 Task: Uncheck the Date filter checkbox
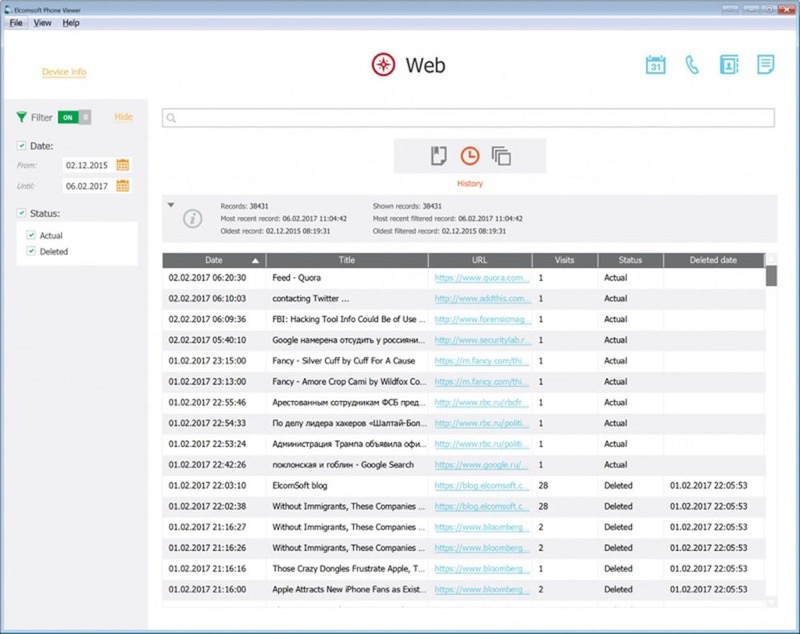click(22, 146)
